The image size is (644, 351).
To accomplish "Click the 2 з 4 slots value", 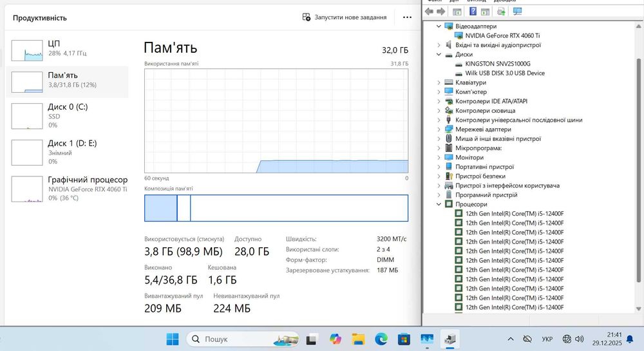I will tap(383, 250).
